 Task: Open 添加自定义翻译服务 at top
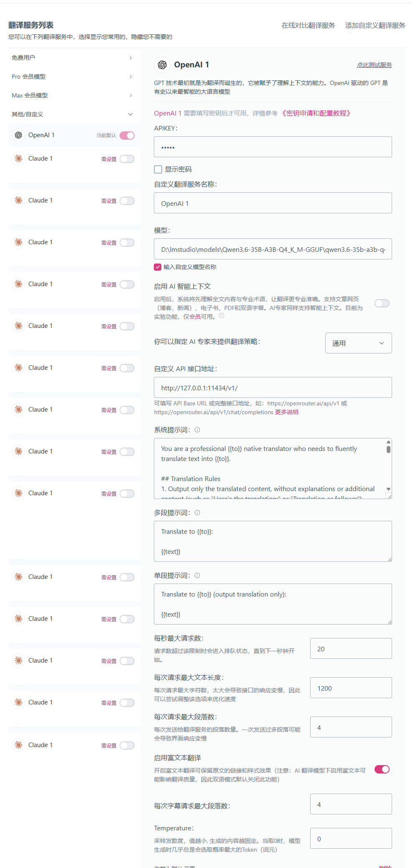(x=375, y=26)
